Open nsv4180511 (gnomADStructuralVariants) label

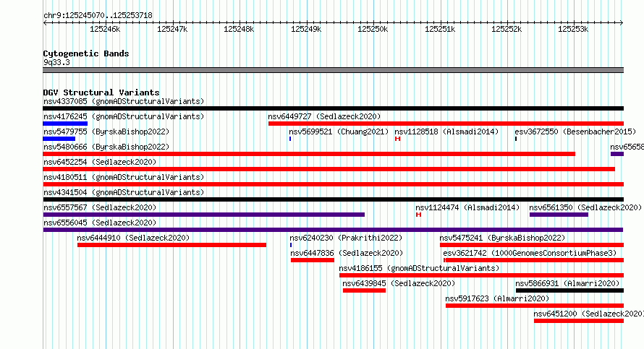click(x=124, y=177)
